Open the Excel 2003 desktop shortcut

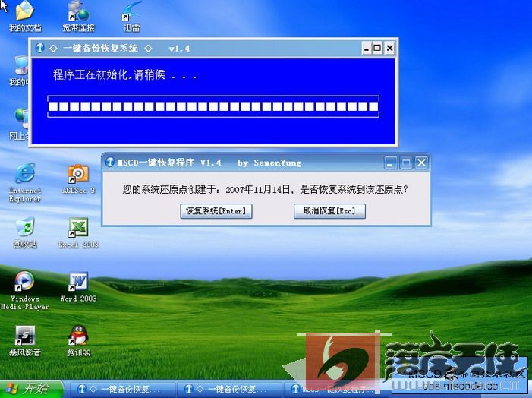click(78, 233)
